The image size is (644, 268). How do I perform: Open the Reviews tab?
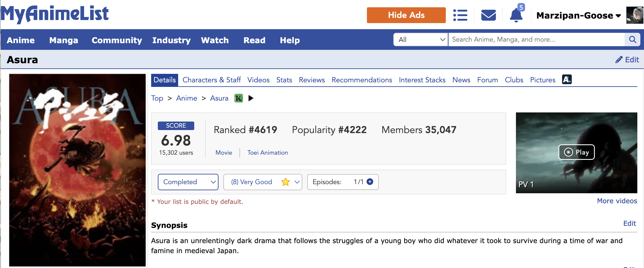(x=312, y=80)
